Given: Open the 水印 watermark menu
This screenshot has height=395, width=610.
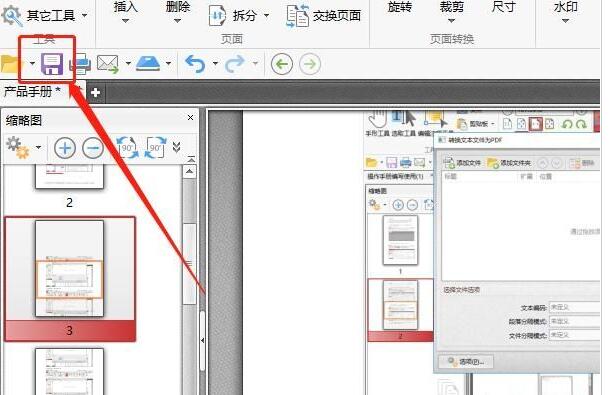Looking at the screenshot, I should click(x=566, y=12).
